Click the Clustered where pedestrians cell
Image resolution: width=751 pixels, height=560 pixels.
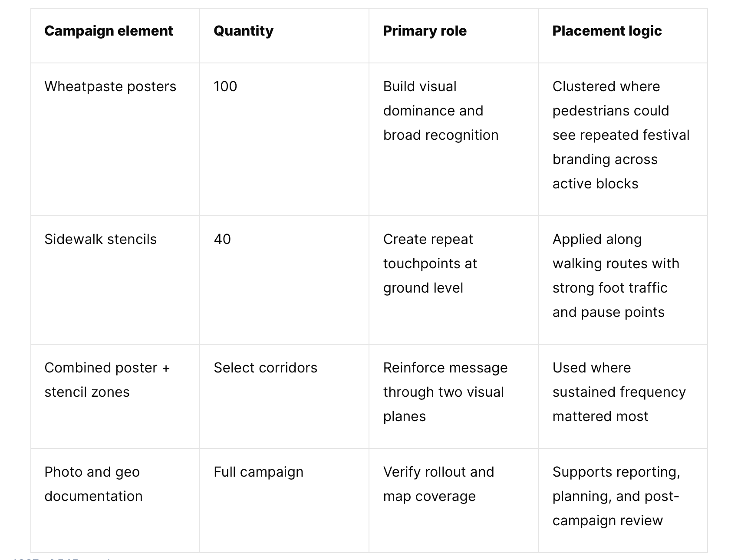point(623,139)
